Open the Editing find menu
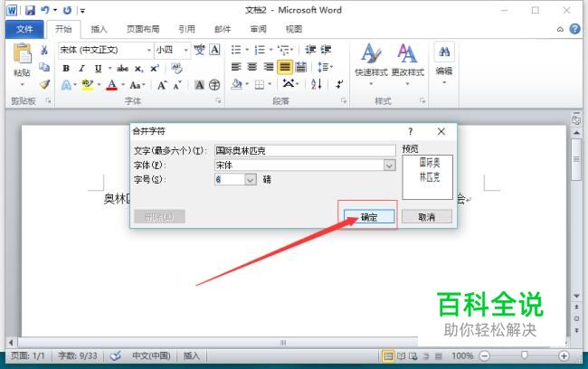The width and height of the screenshot is (588, 369). pos(444,63)
